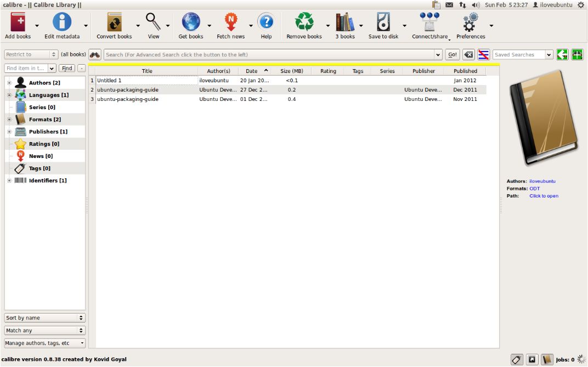The width and height of the screenshot is (588, 367).
Task: Click the Find button in tag browser
Action: [x=67, y=68]
